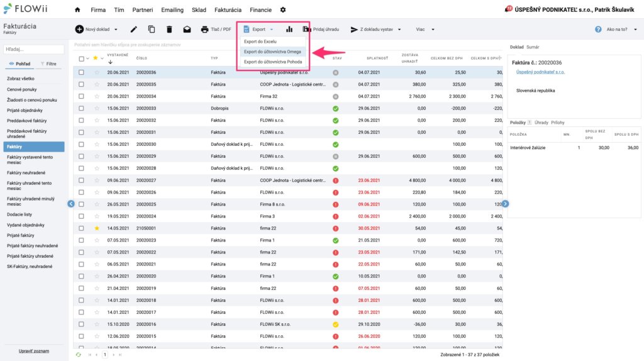The height and width of the screenshot is (361, 644).
Task: Expand right panel with blue arrow
Action: pyautogui.click(x=505, y=204)
